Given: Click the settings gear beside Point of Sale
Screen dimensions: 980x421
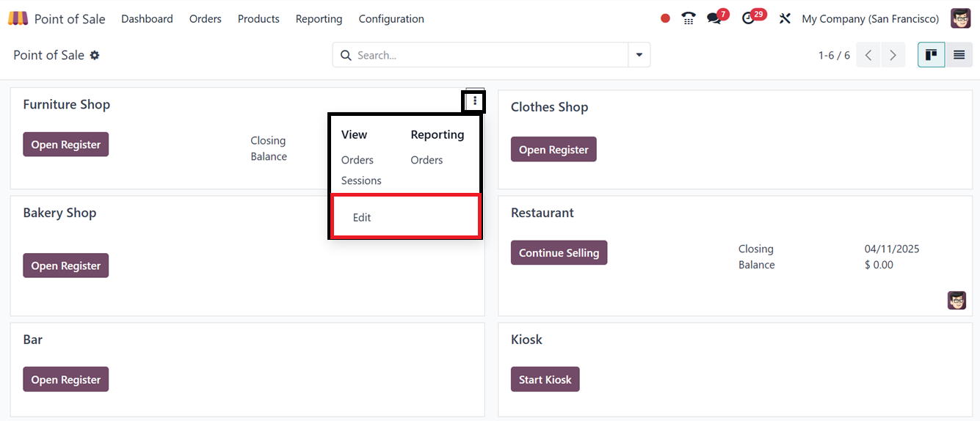Looking at the screenshot, I should click(x=95, y=56).
